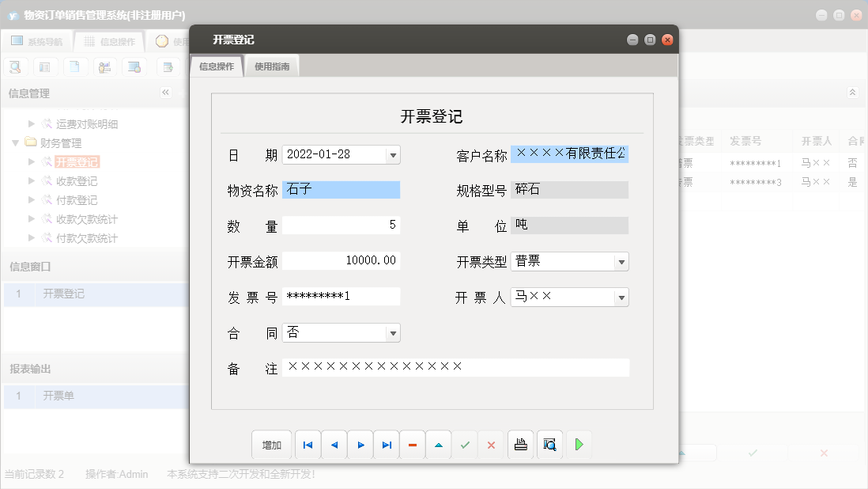Open print preview with magnifier-printer icon
Image resolution: width=868 pixels, height=489 pixels.
tap(549, 444)
